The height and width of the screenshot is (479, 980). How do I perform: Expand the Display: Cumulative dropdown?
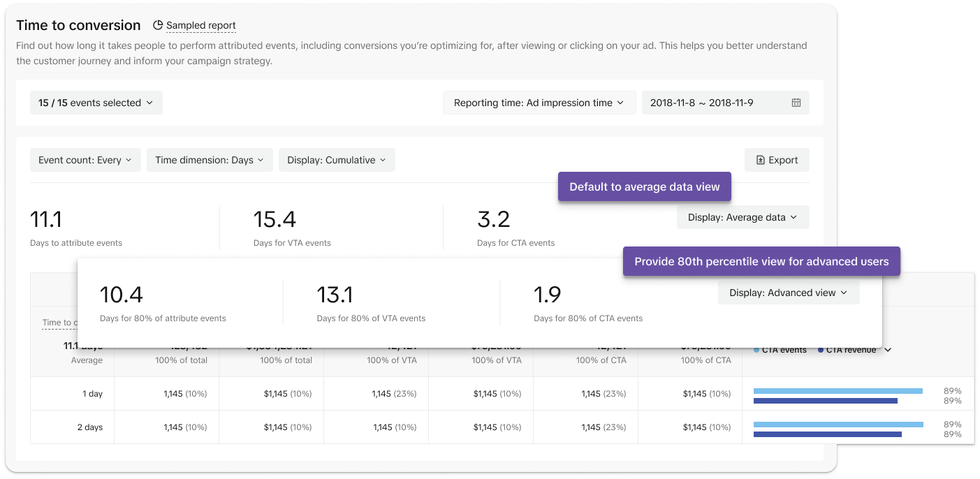(x=337, y=160)
